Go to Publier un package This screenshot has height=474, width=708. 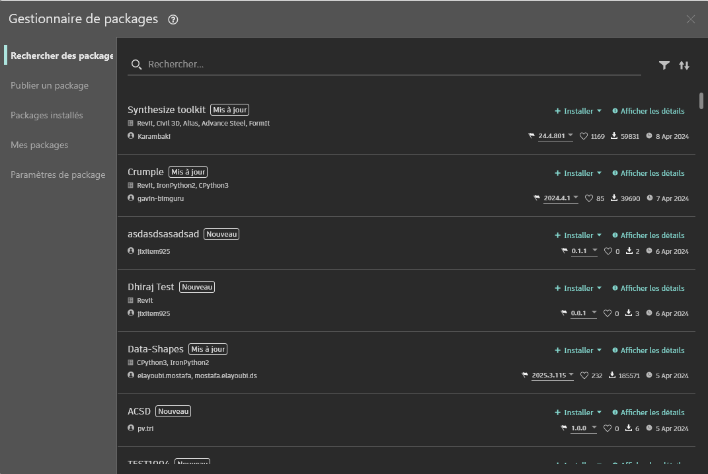(50, 86)
